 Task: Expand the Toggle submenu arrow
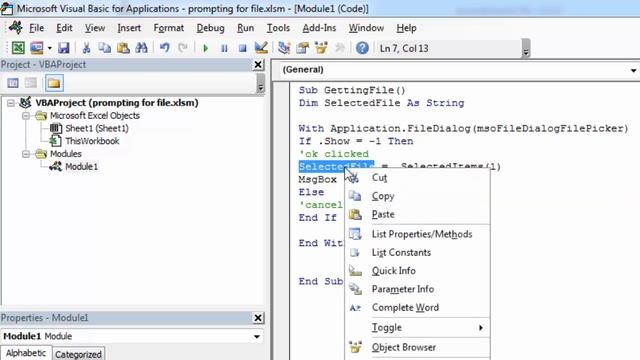click(481, 328)
